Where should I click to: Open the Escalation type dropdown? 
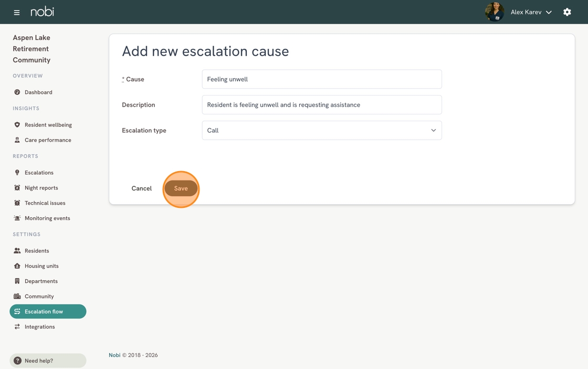[322, 130]
